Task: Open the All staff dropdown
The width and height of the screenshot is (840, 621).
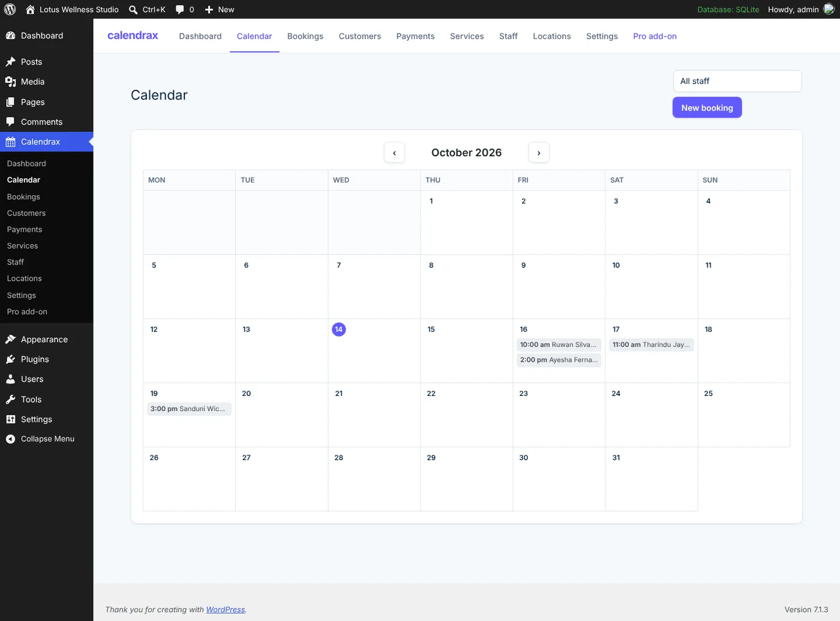Action: (737, 81)
